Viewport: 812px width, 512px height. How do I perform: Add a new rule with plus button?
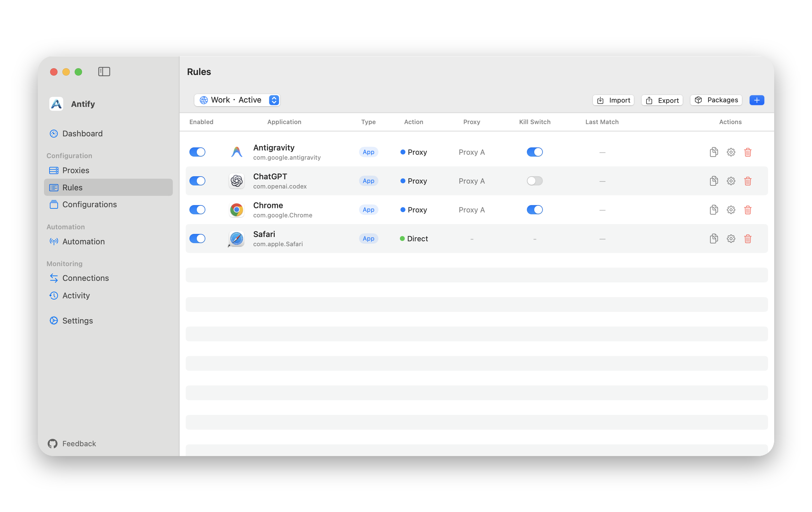757,100
